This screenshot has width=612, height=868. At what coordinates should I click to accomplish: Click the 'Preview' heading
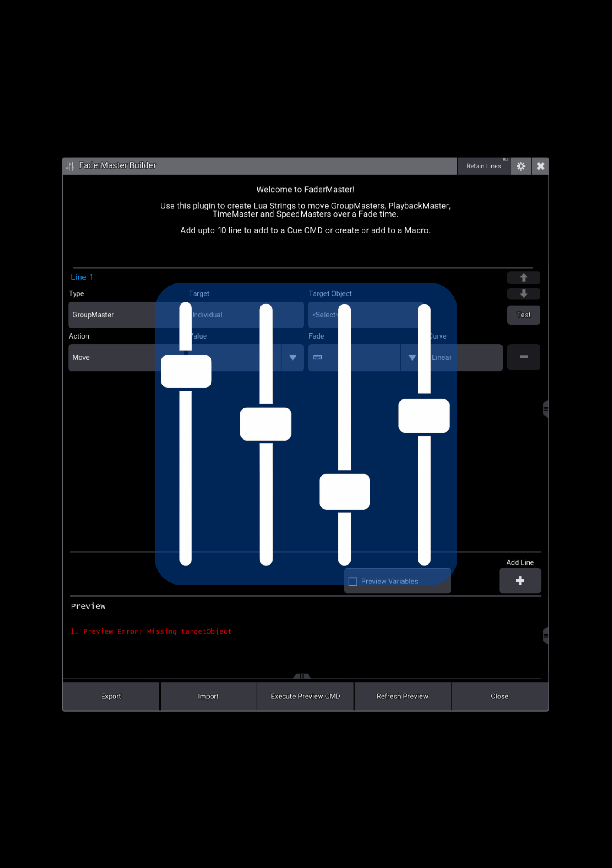88,606
